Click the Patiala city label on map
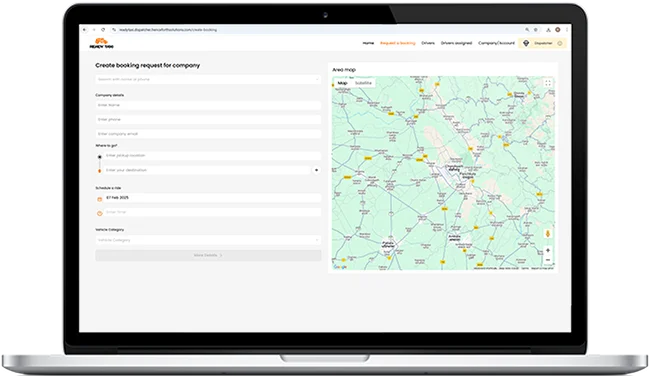 388,244
